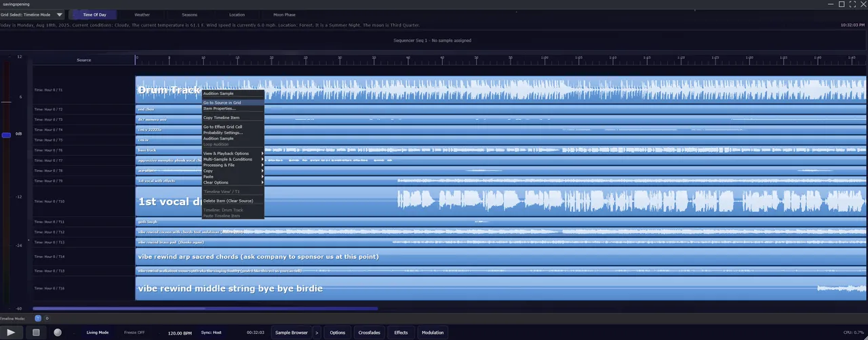This screenshot has height=340, width=868.
Task: Toggle Living Mode in the transport bar
Action: 98,333
